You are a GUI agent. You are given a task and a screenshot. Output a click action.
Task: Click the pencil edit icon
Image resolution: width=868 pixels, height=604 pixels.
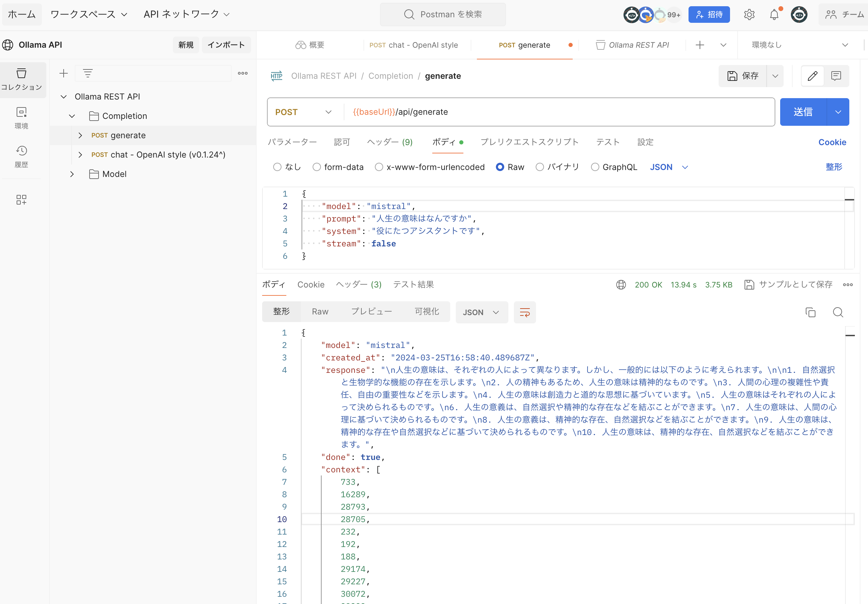point(812,76)
